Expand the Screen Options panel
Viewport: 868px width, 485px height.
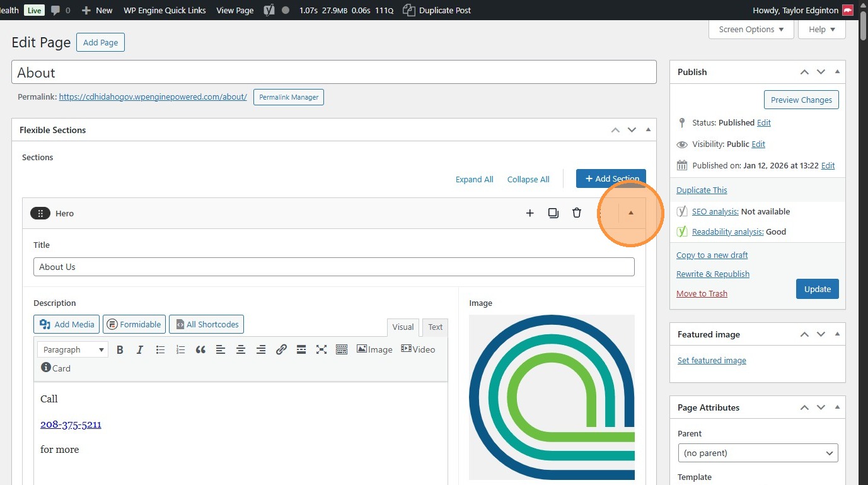[751, 30]
